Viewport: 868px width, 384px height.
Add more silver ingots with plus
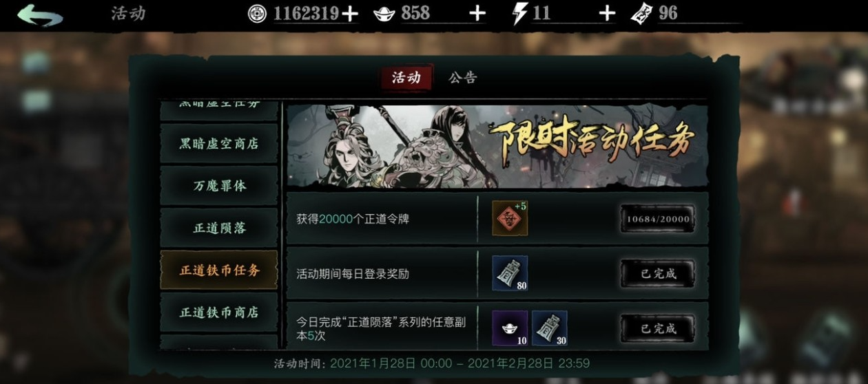coord(477,14)
